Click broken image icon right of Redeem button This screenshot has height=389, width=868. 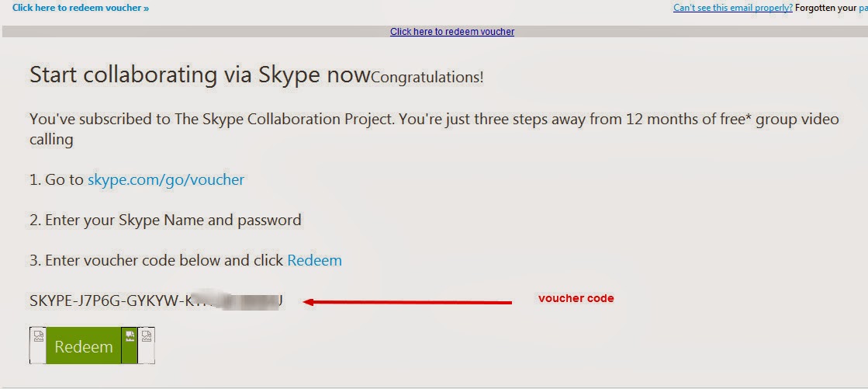[x=147, y=335]
